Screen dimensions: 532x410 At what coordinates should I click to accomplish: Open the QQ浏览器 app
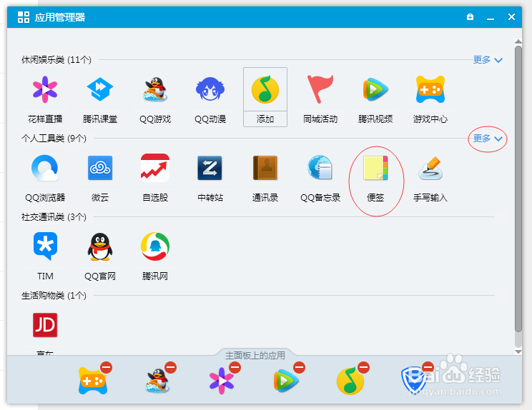click(45, 168)
